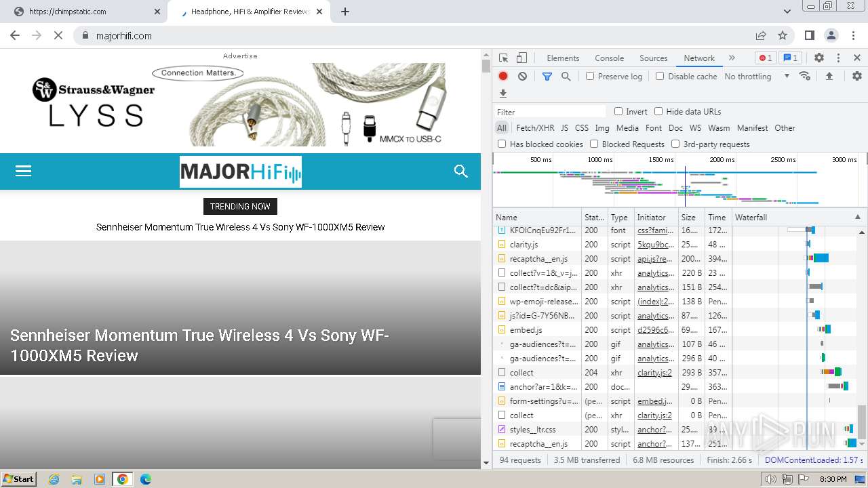Export HAR file with download icon
The width and height of the screenshot is (868, 488).
point(503,94)
